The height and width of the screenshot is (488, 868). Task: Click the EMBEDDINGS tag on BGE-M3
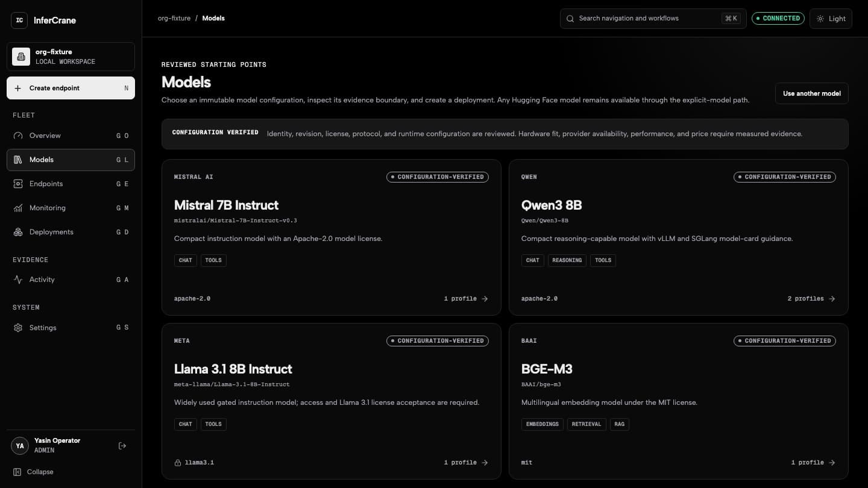542,424
